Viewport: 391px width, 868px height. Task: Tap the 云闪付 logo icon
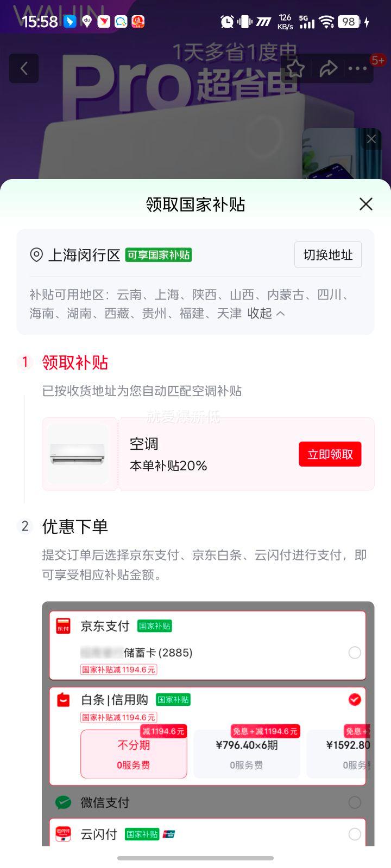tap(64, 834)
